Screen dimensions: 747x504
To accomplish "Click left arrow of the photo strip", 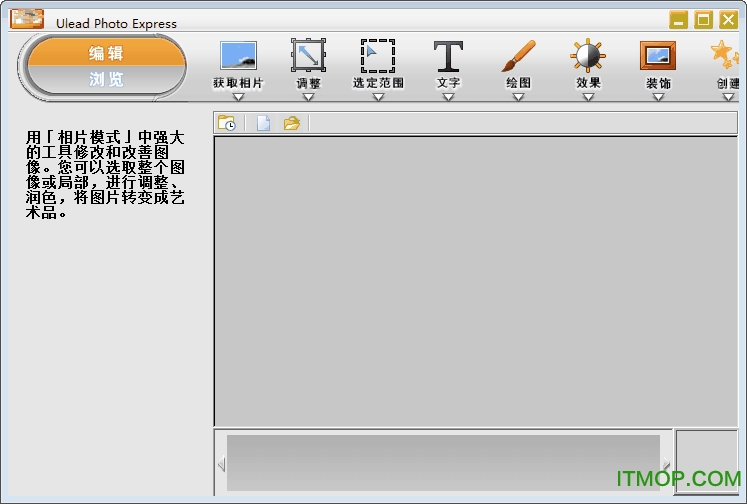I will 221,464.
